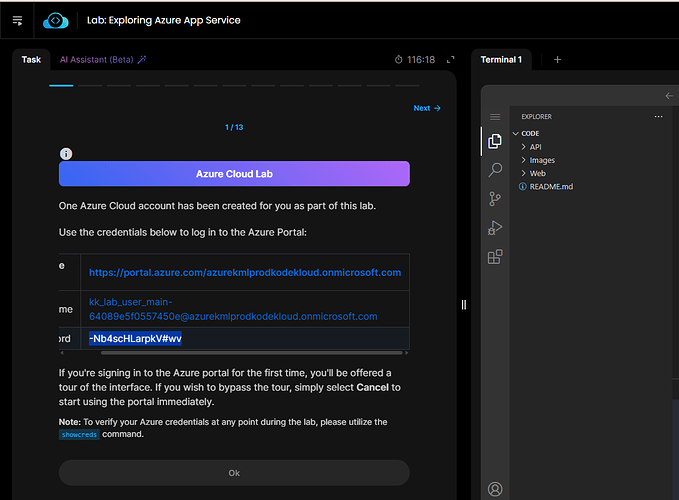
Task: Open the Run and Debug icon
Action: [x=494, y=228]
